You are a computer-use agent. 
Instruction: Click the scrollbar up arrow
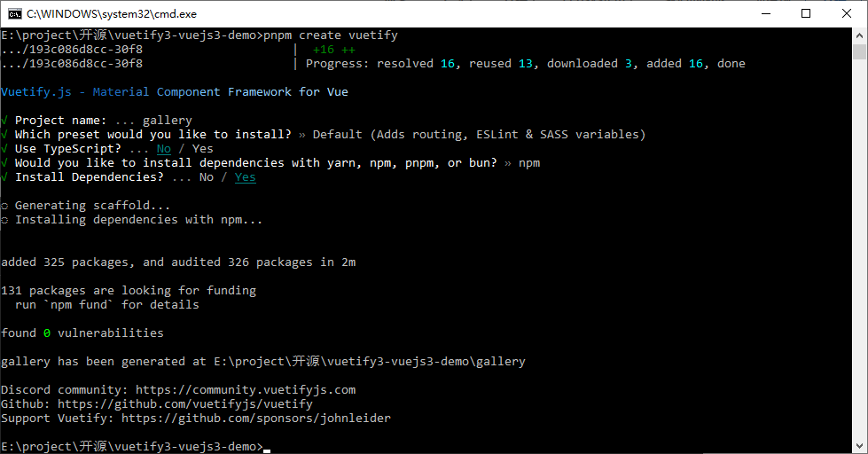coord(859,35)
